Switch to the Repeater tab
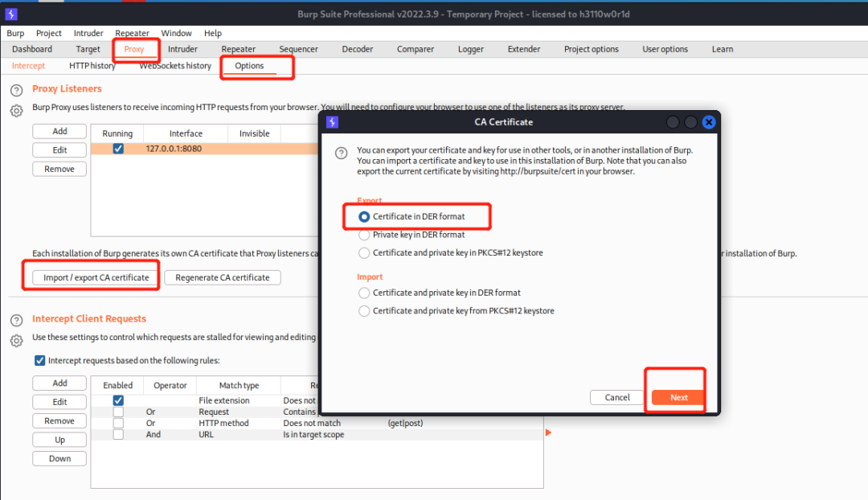Image resolution: width=868 pixels, height=500 pixels. point(238,49)
